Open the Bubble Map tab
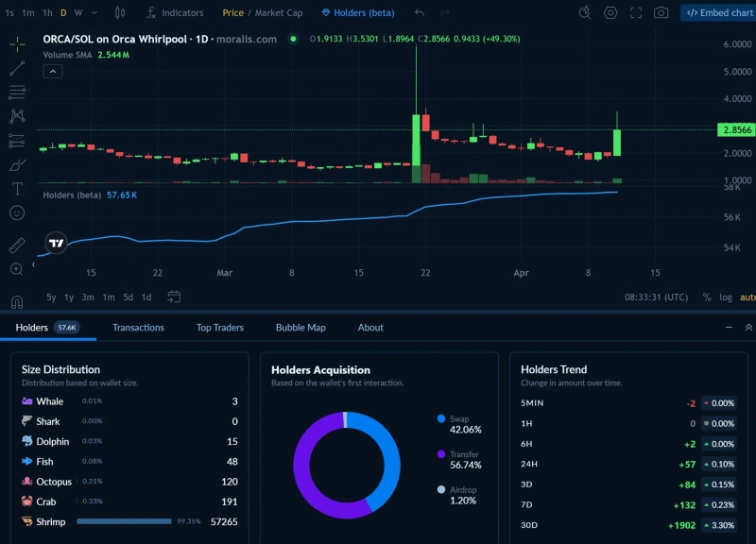 click(x=301, y=328)
